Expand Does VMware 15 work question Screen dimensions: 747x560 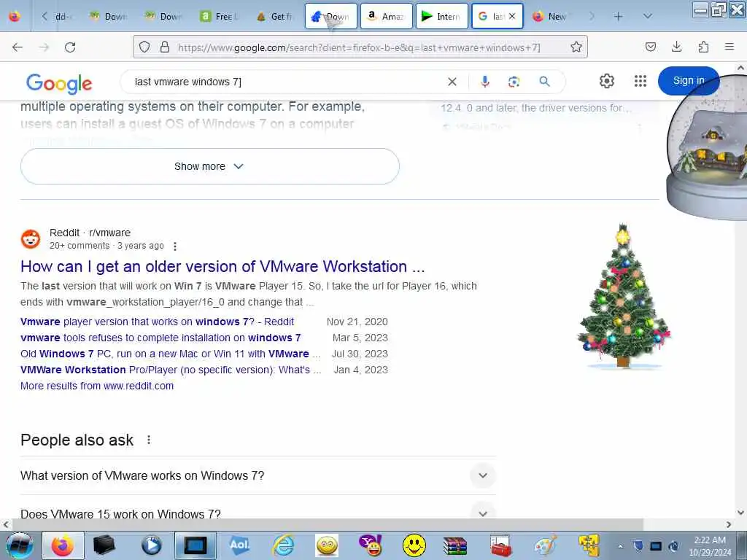click(x=258, y=514)
